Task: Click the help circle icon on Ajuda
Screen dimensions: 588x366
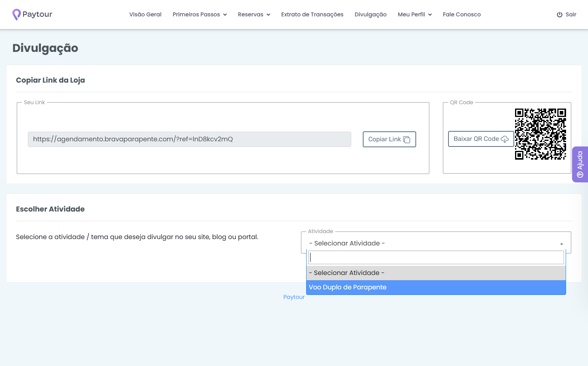Action: 580,175
